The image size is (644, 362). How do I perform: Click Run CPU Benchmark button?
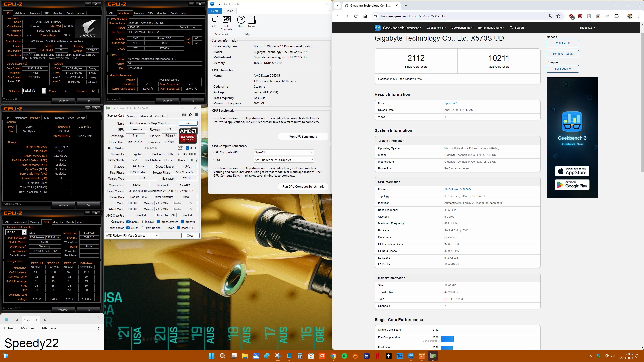click(x=303, y=137)
